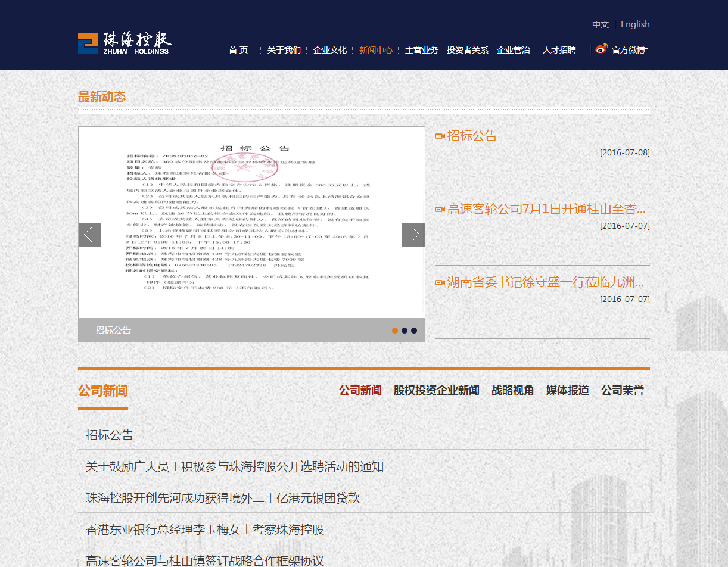Click camera icon beside first 招标公告 headline
728x567 pixels.
tap(440, 136)
